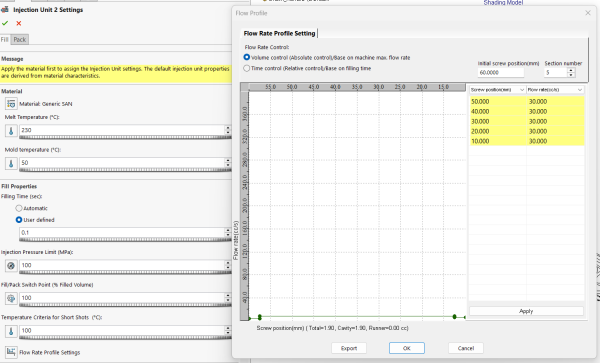Choose Automatic filling time option
This screenshot has height=363, width=600.
click(x=19, y=208)
